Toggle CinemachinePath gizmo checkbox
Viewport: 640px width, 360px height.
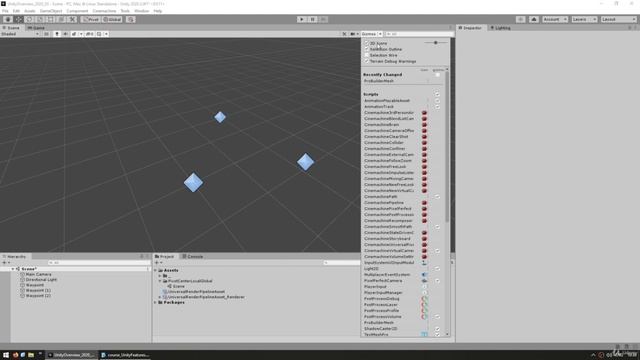(x=437, y=197)
